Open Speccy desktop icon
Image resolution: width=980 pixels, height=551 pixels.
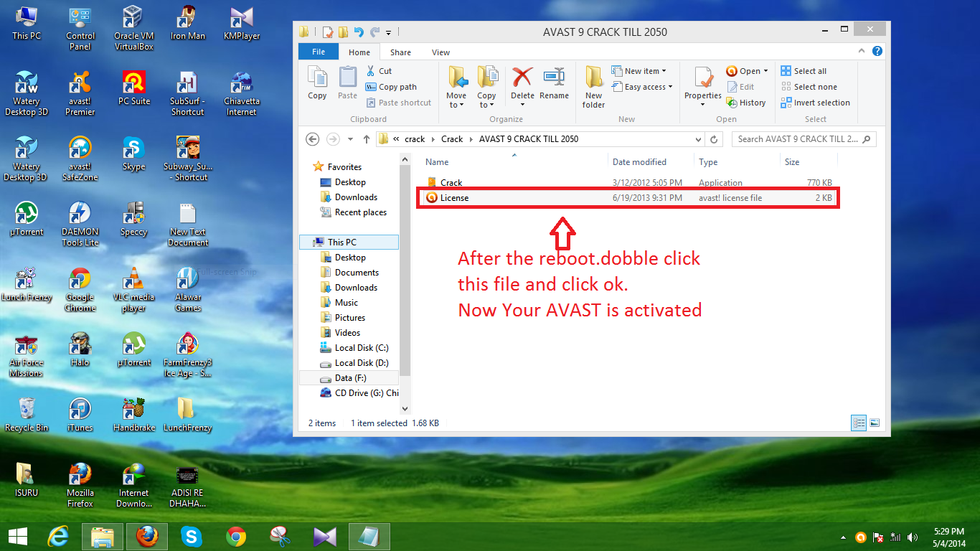[x=134, y=219]
